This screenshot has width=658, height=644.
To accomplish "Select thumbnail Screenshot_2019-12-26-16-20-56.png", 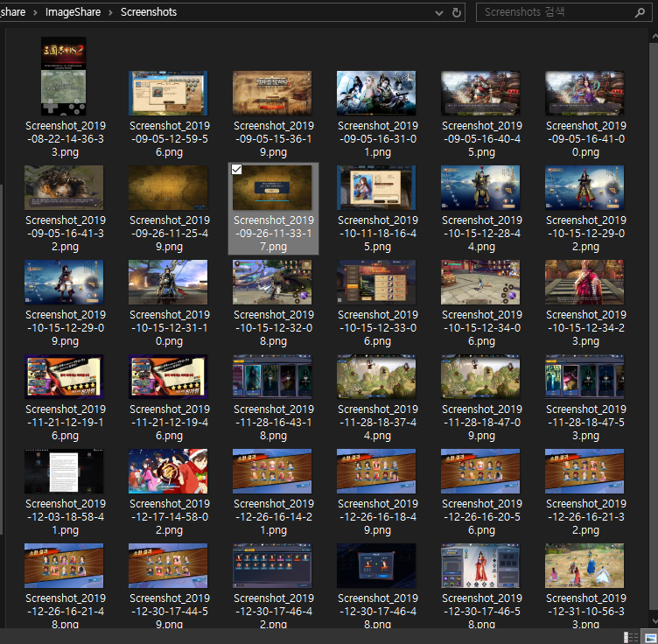I will [480, 471].
